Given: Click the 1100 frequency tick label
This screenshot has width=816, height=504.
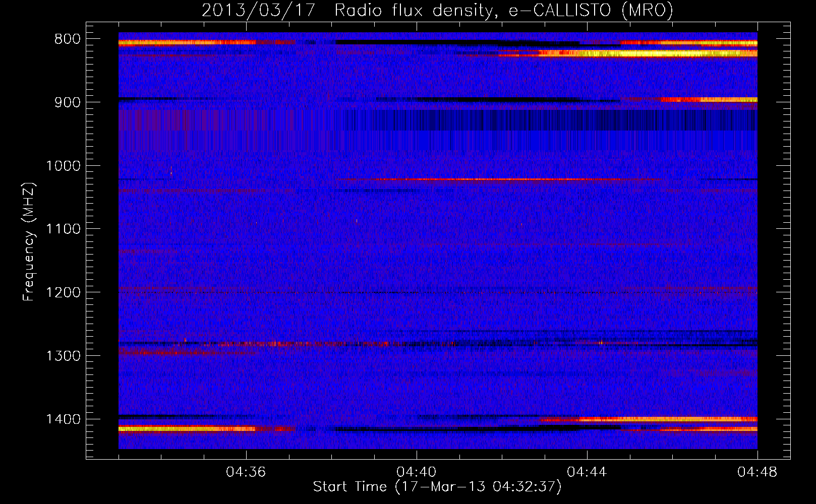Looking at the screenshot, I should 63,229.
